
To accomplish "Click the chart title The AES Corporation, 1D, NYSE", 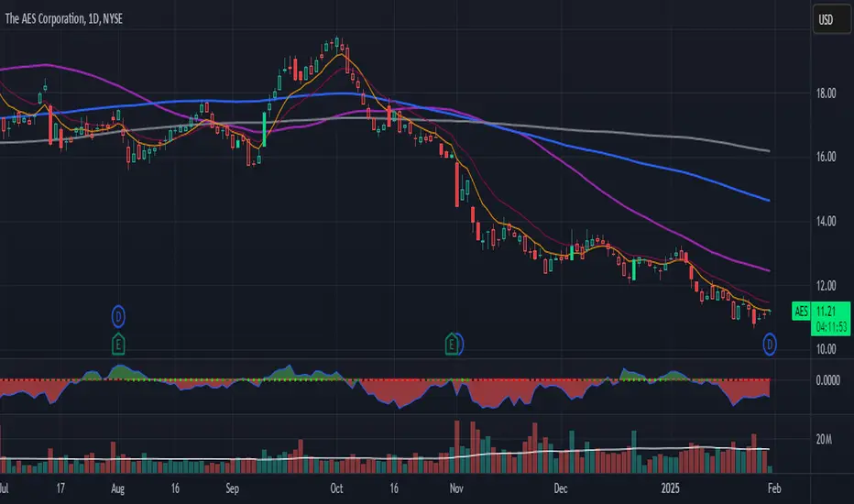I will 64,18.
